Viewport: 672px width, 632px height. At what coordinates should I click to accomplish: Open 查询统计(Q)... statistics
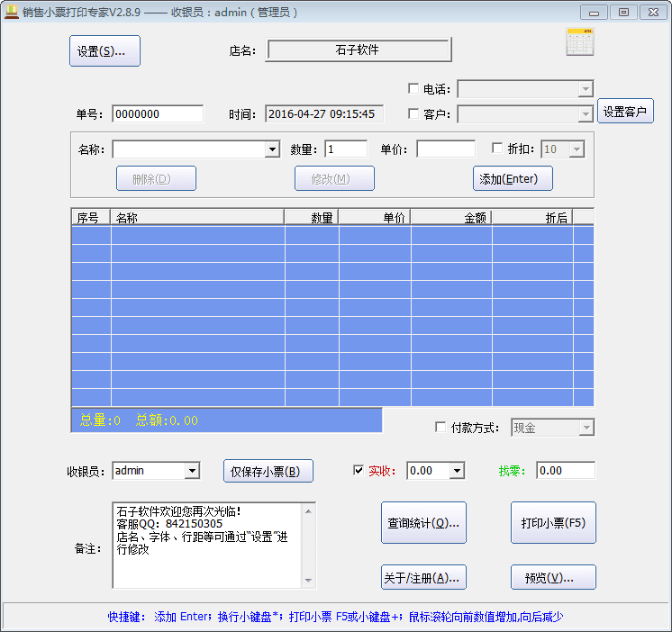[424, 523]
